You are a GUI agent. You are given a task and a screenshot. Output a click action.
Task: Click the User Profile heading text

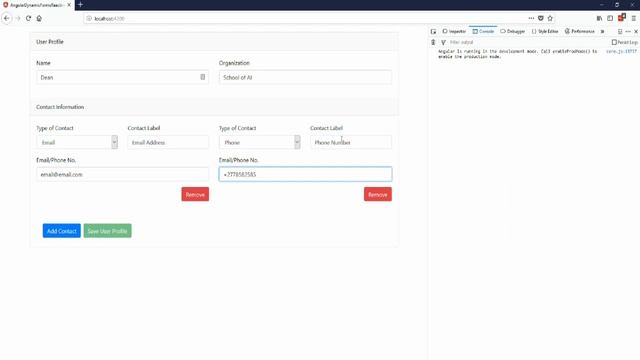[50, 42]
